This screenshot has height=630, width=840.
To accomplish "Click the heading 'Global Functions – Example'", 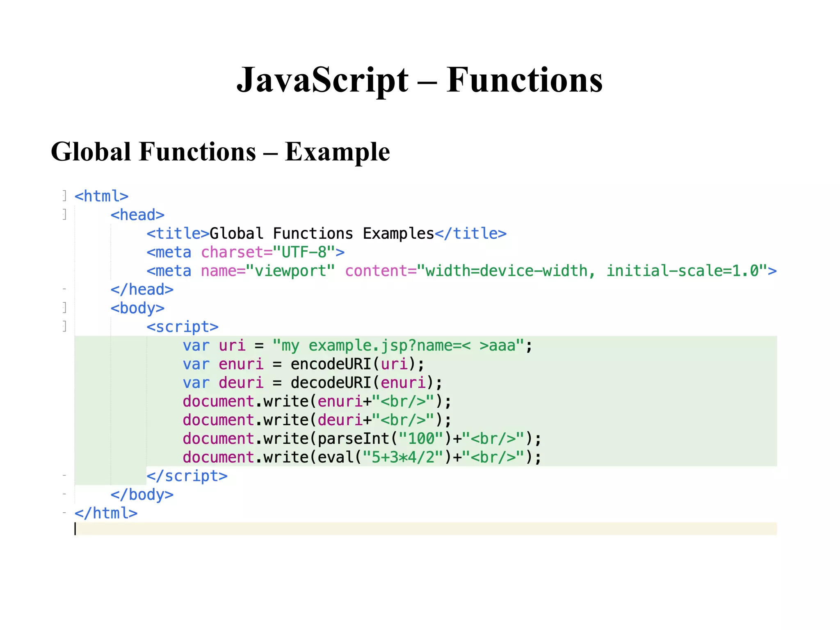I will [x=220, y=153].
